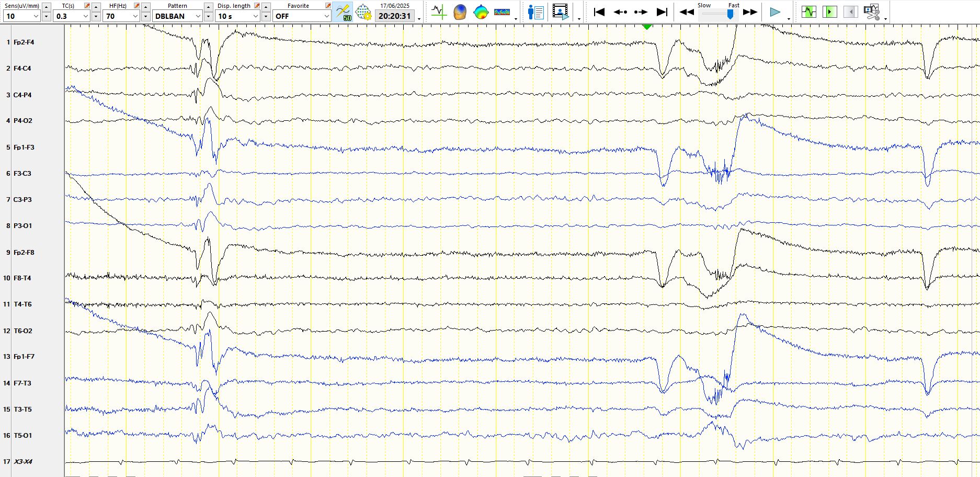Screen dimensions: 980x477
Task: Click the green waveform display icon
Action: (809, 12)
